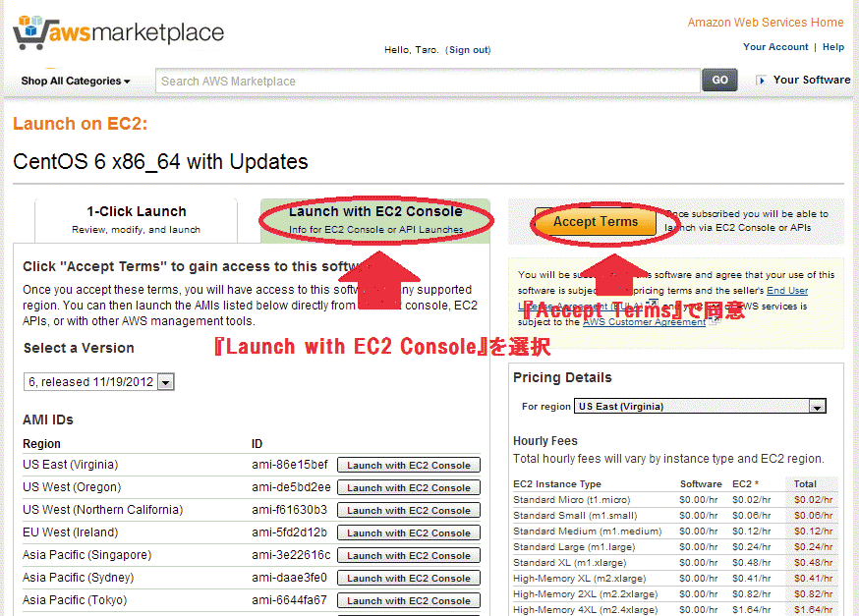The image size is (859, 616).
Task: Click the AWS Marketplace shopping cart logo
Action: click(118, 32)
